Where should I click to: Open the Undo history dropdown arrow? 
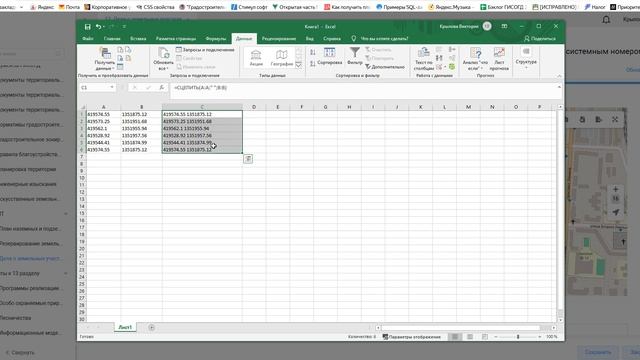[x=104, y=27]
